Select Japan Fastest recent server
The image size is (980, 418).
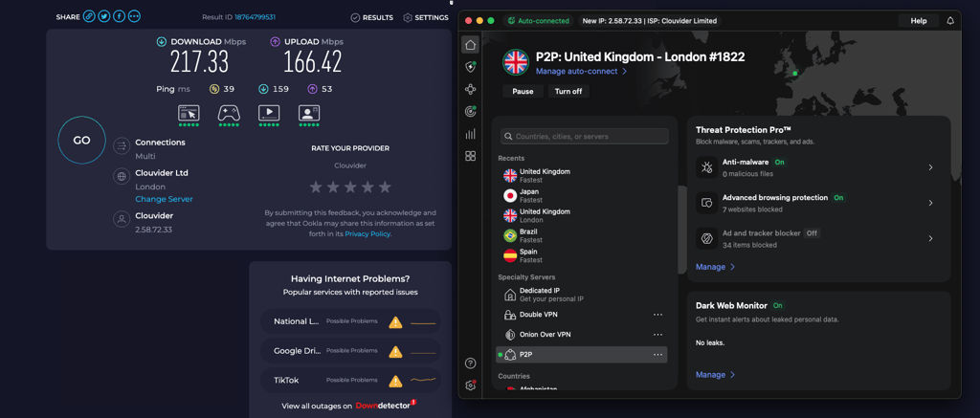(583, 195)
